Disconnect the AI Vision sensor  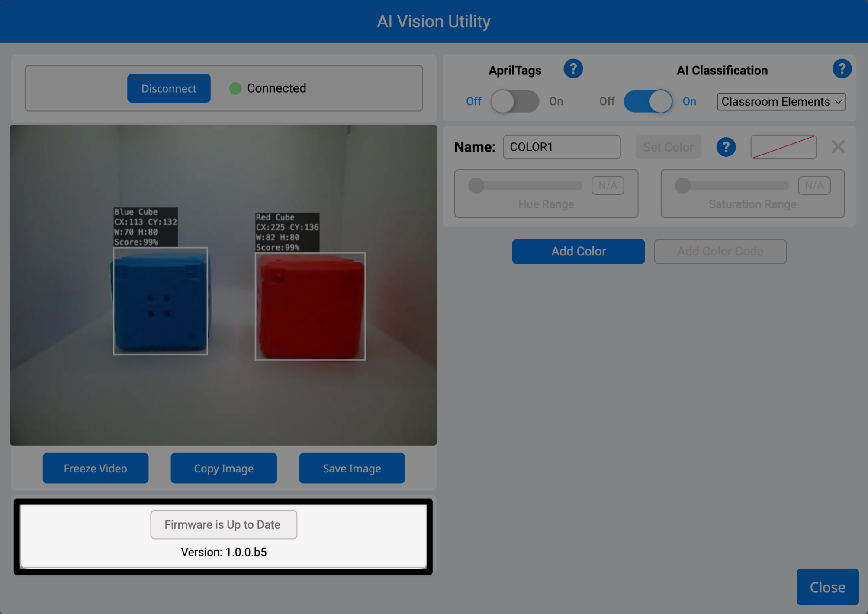point(168,88)
